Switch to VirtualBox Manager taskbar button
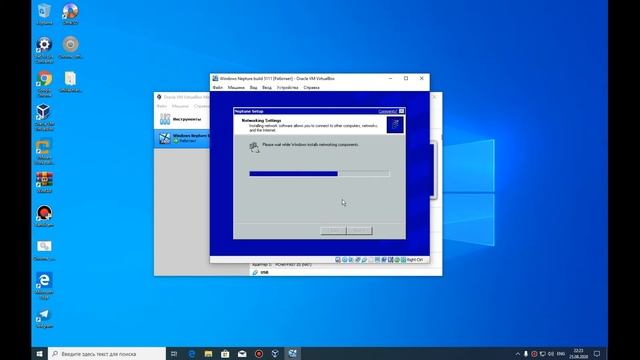The height and width of the screenshot is (360, 640). pos(276,353)
